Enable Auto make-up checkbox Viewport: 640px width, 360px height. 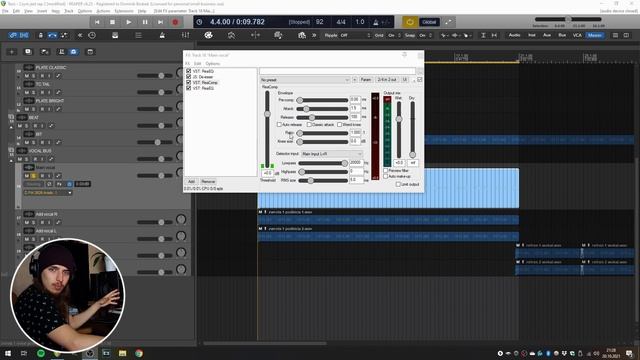(386, 176)
